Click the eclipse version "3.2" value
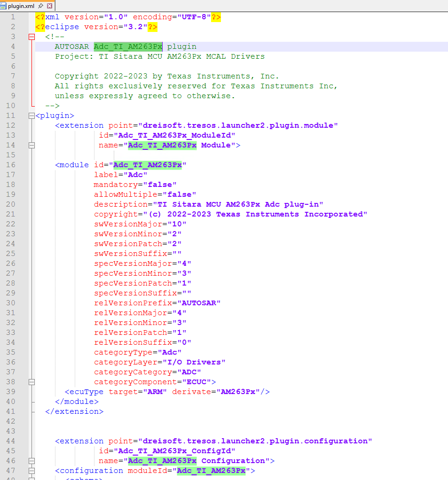The height and width of the screenshot is (480, 448). pyautogui.click(x=135, y=27)
